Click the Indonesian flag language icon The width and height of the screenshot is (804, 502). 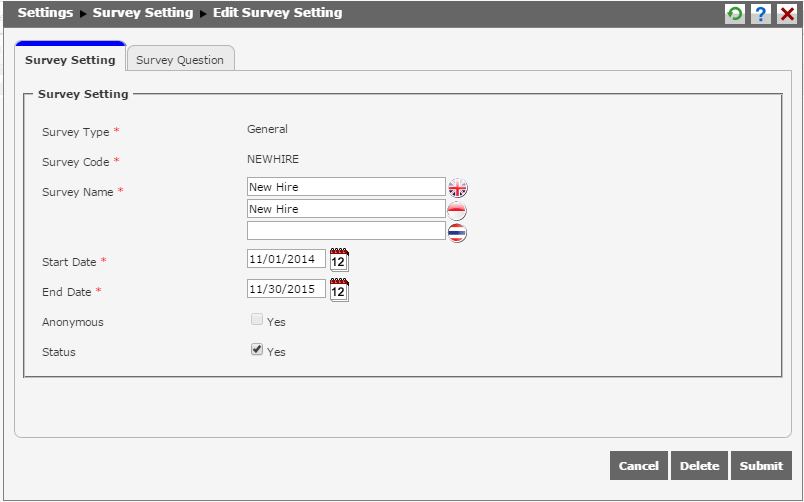(457, 210)
